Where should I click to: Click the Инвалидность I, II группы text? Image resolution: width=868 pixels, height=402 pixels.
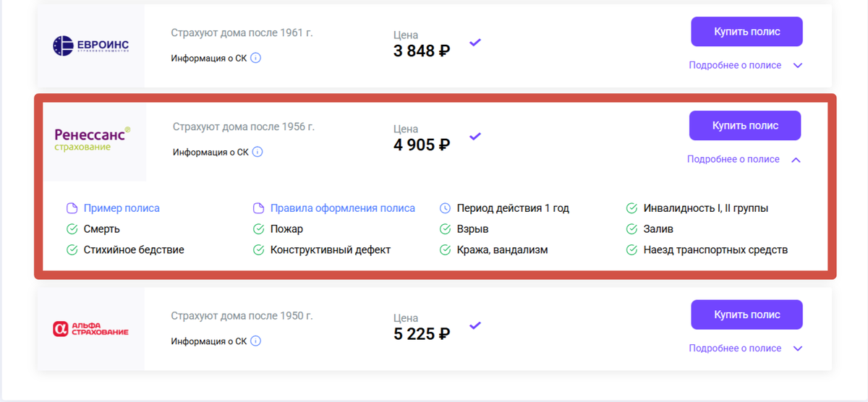[706, 208]
